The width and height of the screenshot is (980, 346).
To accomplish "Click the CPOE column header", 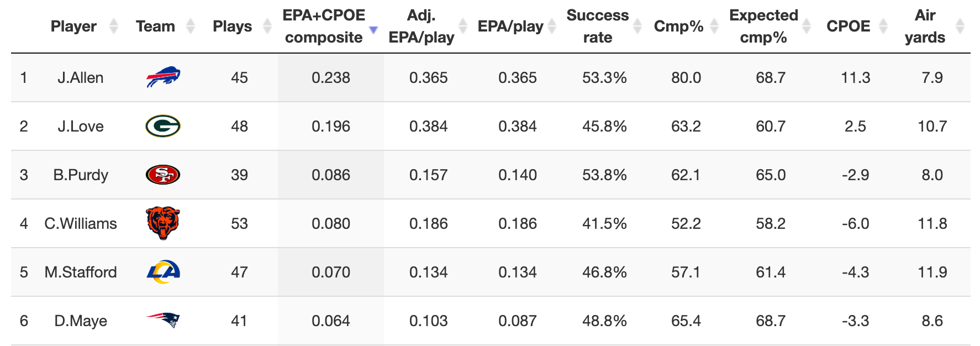I will click(x=848, y=26).
